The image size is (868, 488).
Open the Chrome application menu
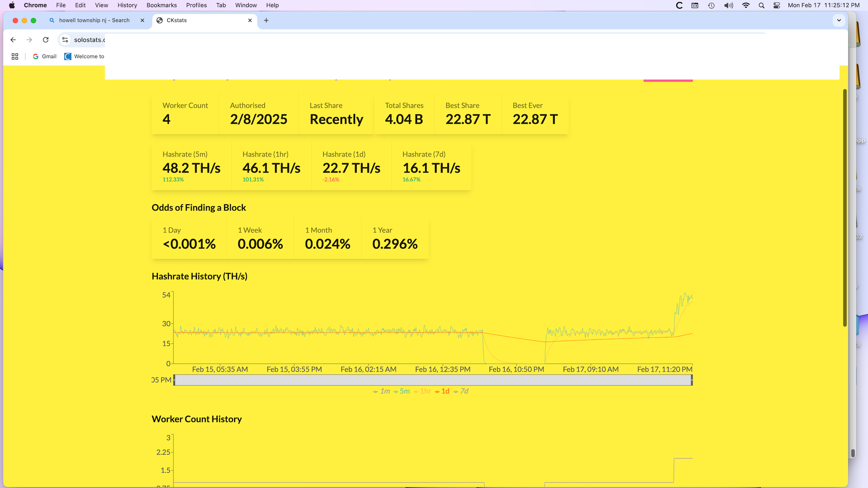point(35,5)
